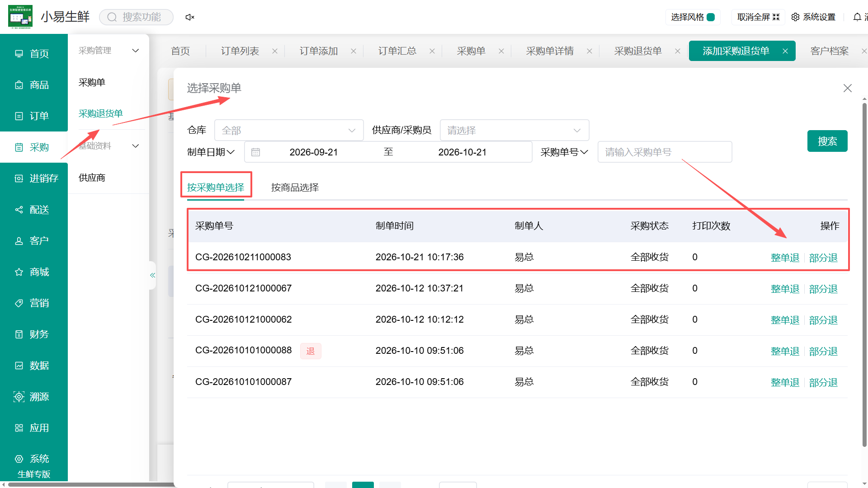Open 数据 in the sidebar
The width and height of the screenshot is (868, 488).
pos(34,366)
